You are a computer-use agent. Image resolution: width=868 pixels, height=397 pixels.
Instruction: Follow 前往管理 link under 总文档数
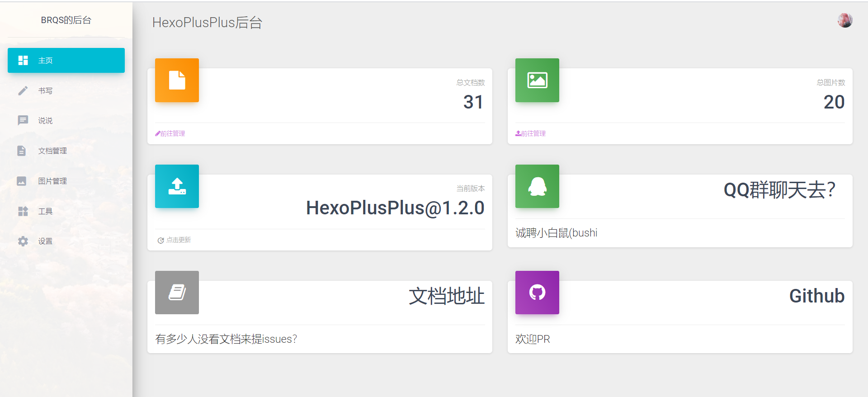coord(173,133)
